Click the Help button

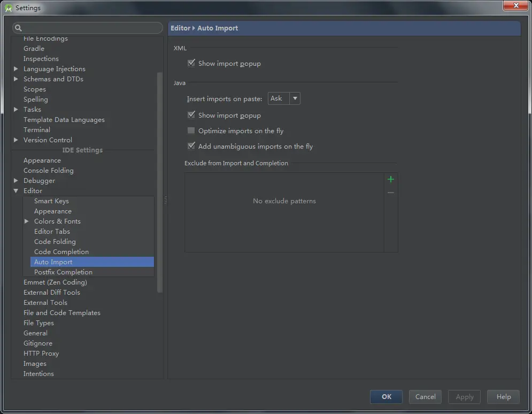tap(503, 397)
